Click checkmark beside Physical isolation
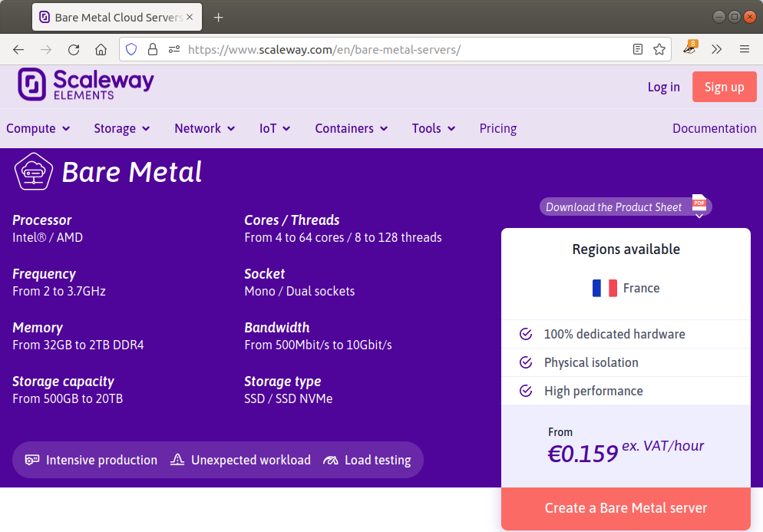The height and width of the screenshot is (532, 763). [x=526, y=362]
